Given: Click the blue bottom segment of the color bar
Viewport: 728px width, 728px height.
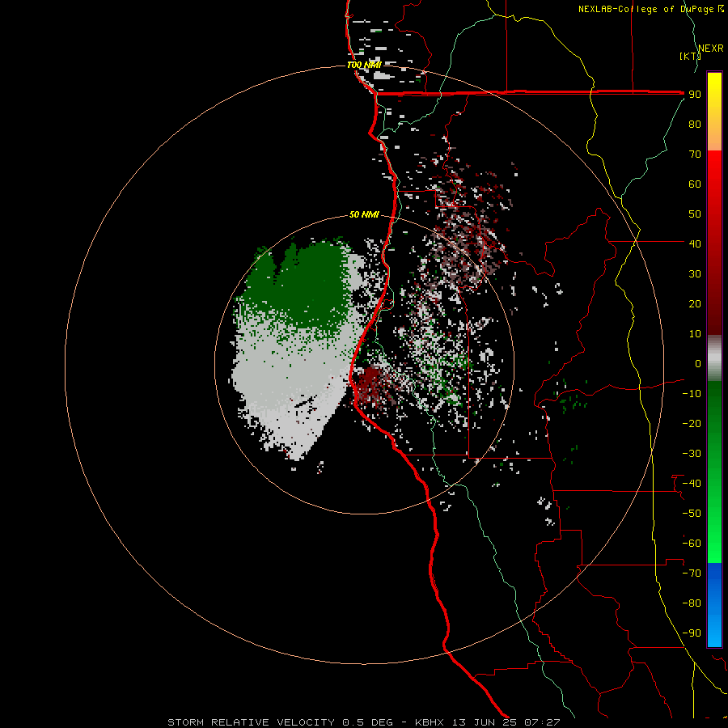Looking at the screenshot, I should point(714,605).
